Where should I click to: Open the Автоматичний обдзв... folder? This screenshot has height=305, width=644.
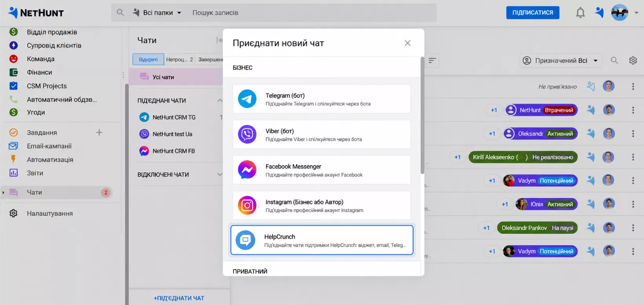click(62, 99)
